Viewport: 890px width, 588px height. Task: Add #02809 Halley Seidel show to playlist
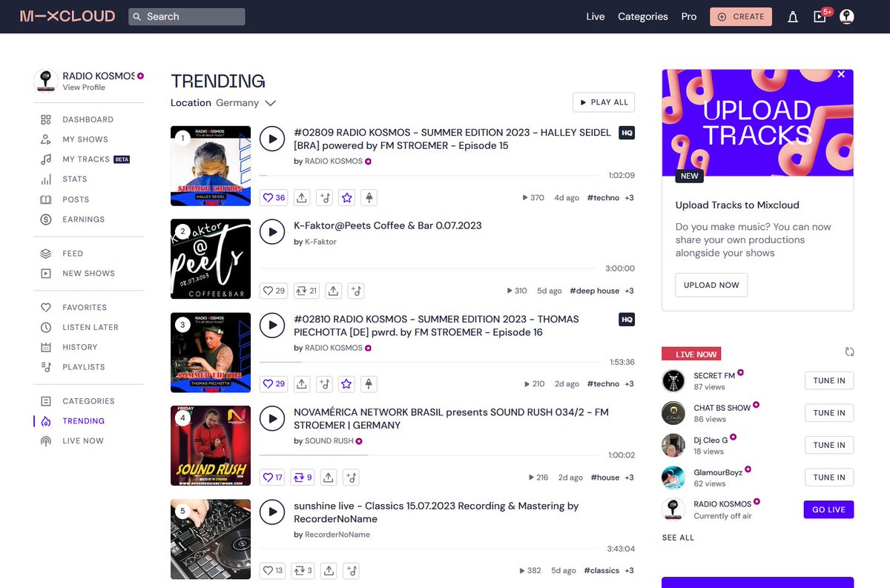(x=324, y=198)
